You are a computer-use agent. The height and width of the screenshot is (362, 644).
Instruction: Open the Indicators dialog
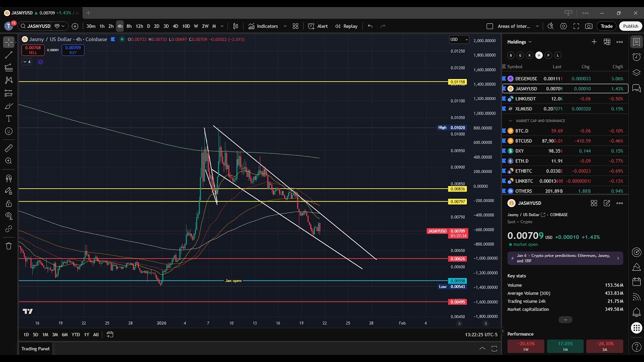coord(263,26)
